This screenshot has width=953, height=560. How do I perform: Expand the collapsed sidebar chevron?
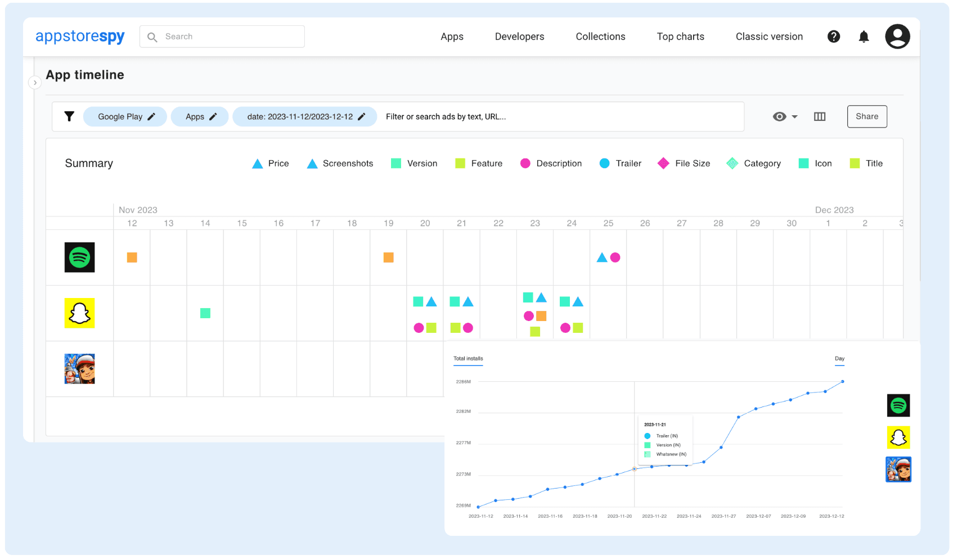coord(35,83)
